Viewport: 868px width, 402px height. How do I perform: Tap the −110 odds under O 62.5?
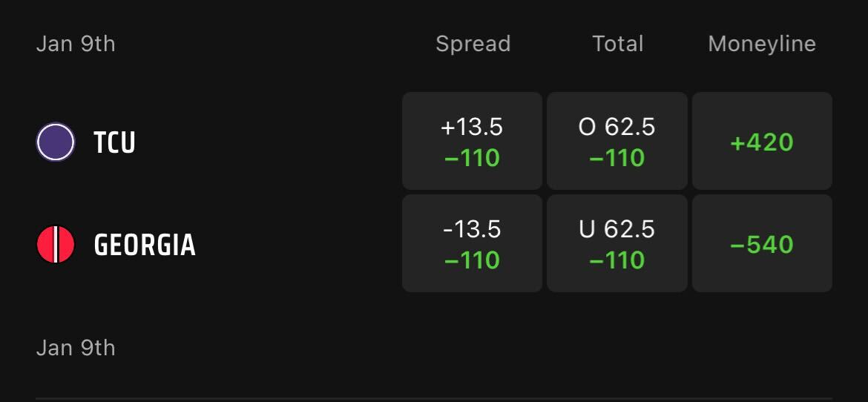coord(617,158)
